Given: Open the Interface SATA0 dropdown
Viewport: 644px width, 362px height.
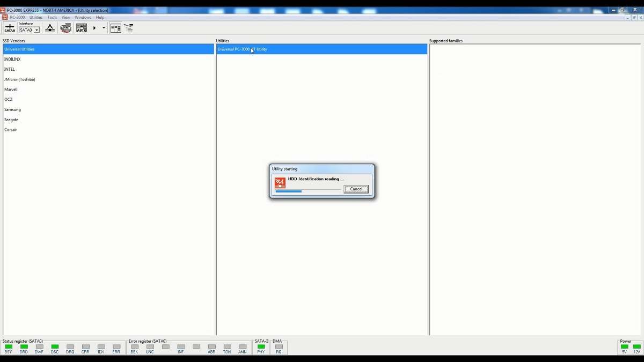Looking at the screenshot, I should [x=29, y=30].
